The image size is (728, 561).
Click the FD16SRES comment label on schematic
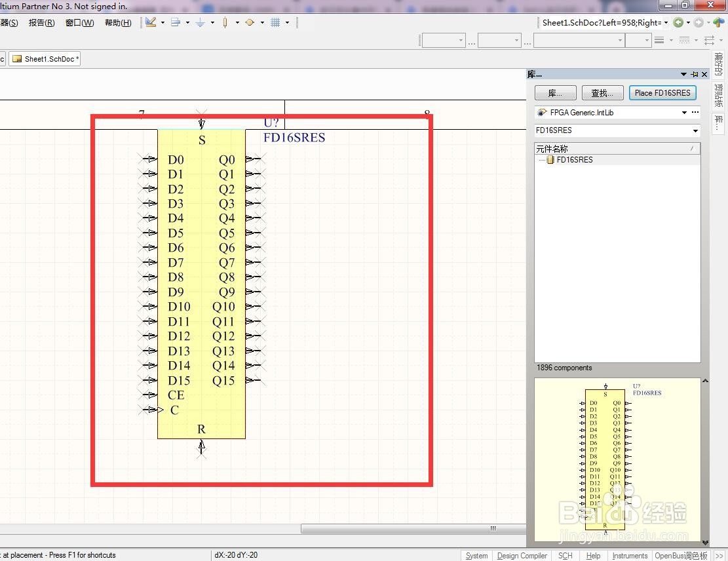point(294,138)
